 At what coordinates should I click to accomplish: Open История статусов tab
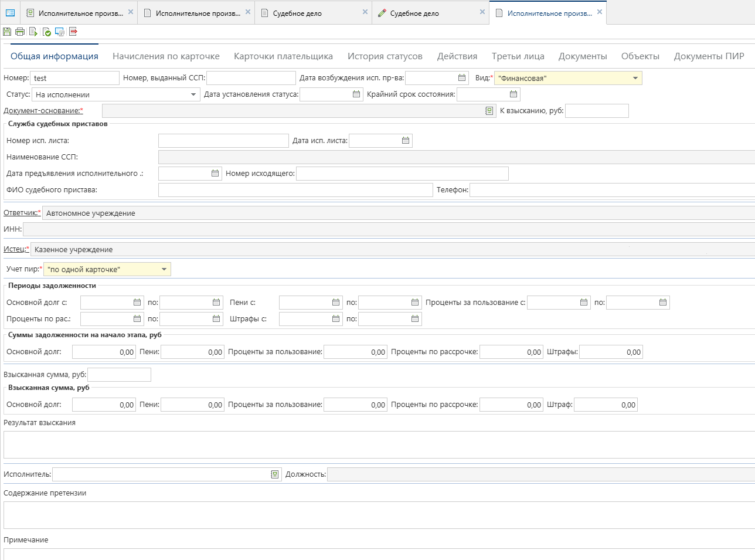(x=385, y=56)
